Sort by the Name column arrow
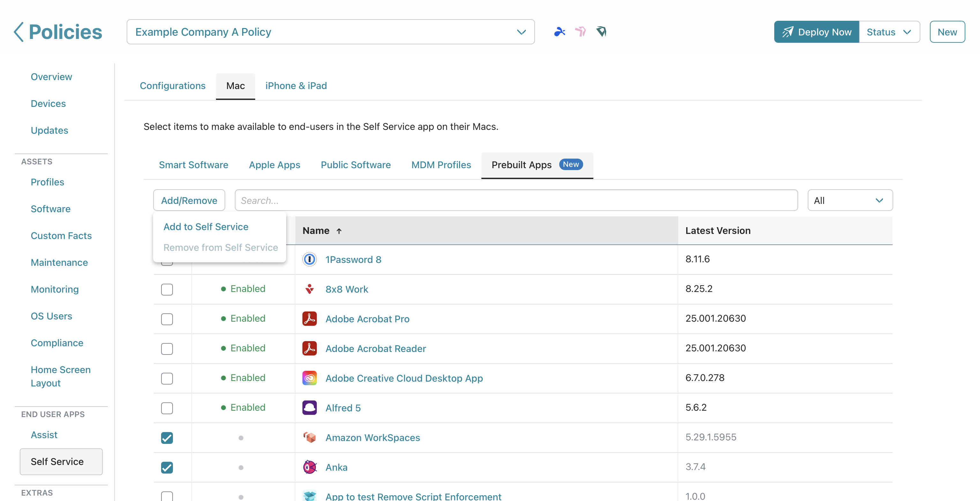Image resolution: width=980 pixels, height=501 pixels. (339, 231)
